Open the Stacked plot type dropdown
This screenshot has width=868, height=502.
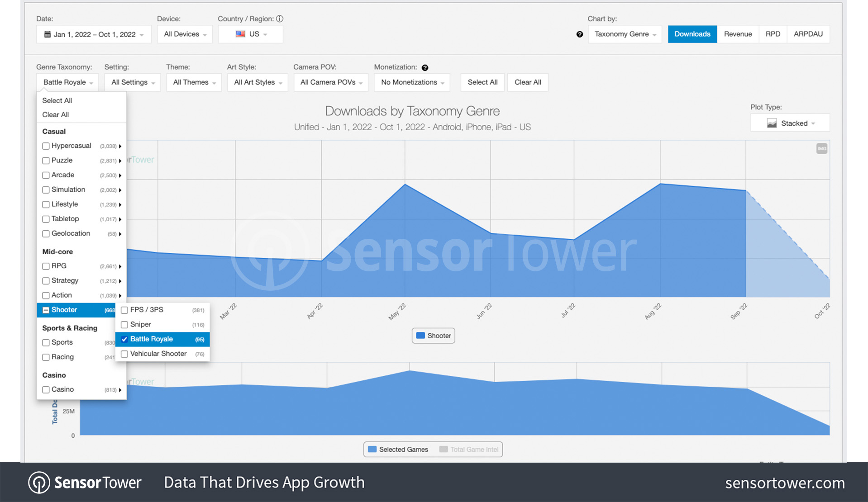[790, 123]
